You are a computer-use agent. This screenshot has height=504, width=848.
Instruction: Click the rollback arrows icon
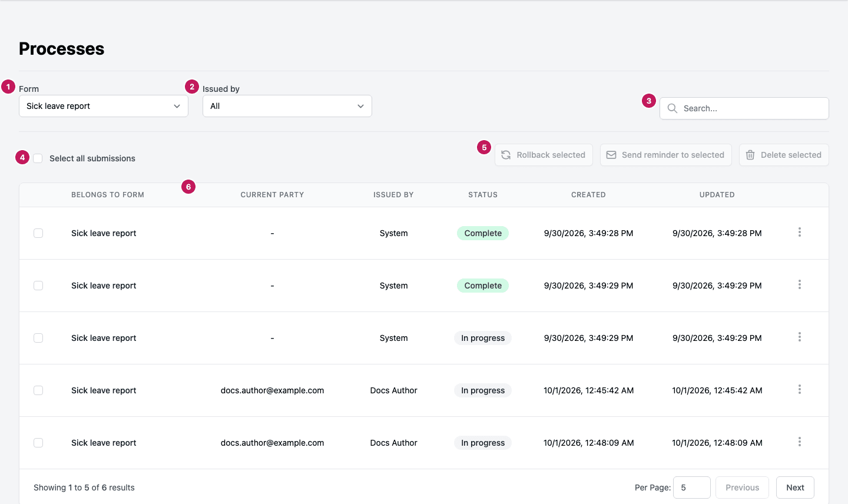point(506,155)
